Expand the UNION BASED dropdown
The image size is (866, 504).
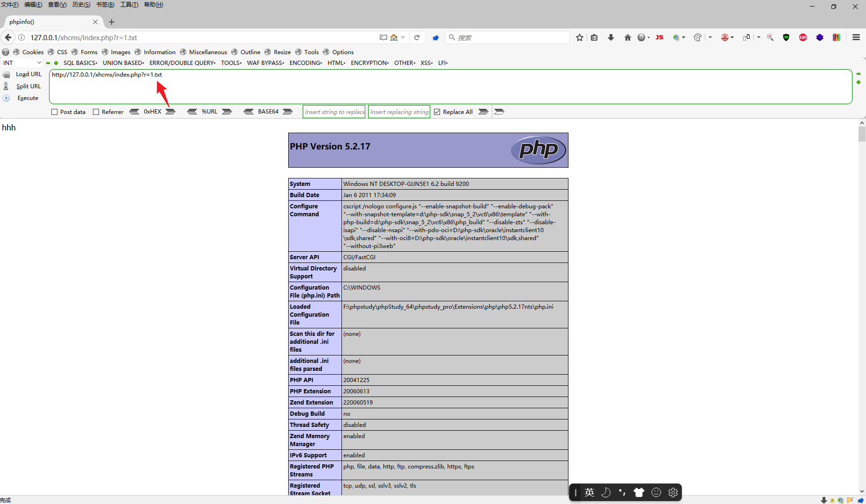123,63
